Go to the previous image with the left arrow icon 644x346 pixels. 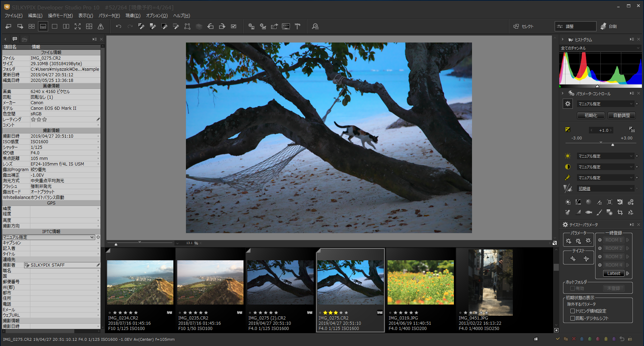click(8, 26)
